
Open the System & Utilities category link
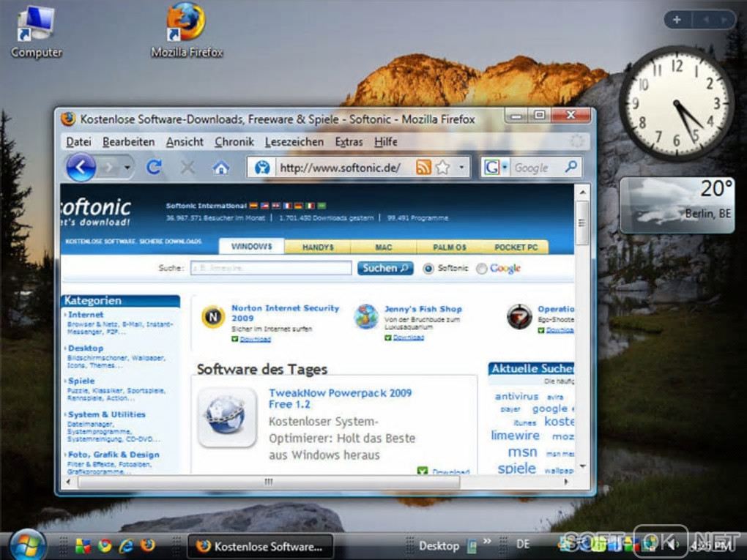pos(106,414)
